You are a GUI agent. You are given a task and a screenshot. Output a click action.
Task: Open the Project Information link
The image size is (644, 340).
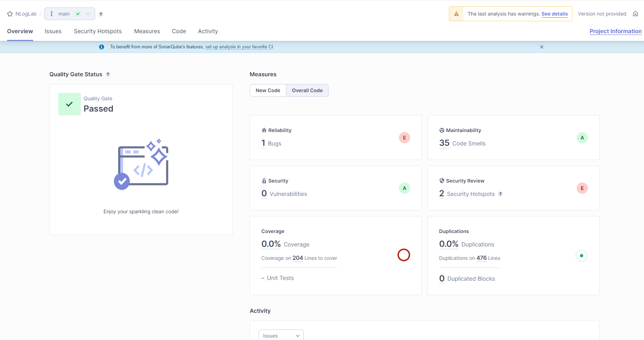[615, 31]
